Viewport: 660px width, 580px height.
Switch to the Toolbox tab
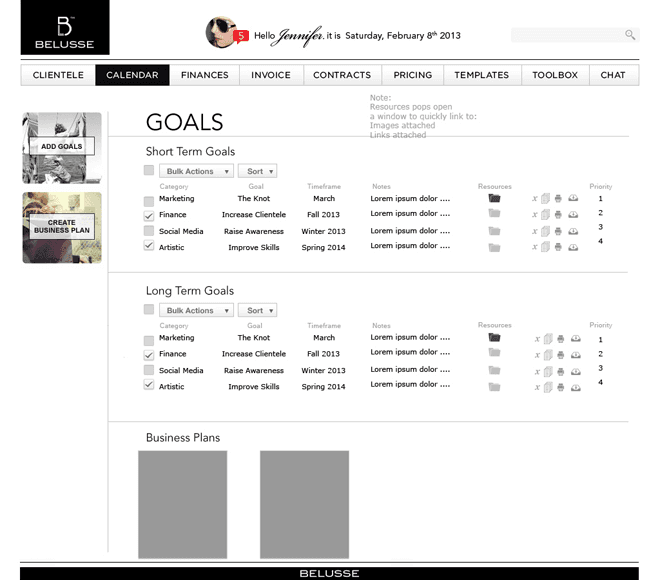(555, 75)
